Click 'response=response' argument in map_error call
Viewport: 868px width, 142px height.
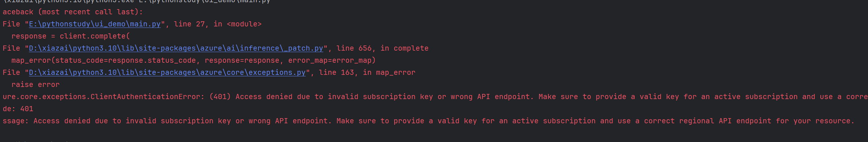tap(242, 61)
